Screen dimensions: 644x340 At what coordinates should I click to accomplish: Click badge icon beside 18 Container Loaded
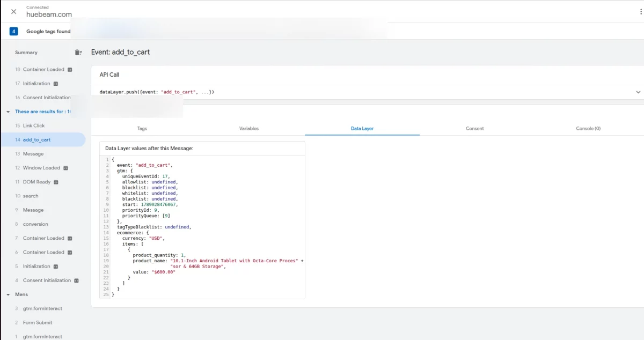(x=70, y=70)
